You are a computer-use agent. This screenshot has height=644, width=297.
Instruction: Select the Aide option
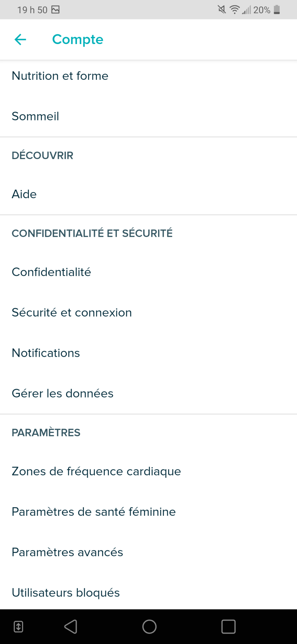[x=24, y=194]
